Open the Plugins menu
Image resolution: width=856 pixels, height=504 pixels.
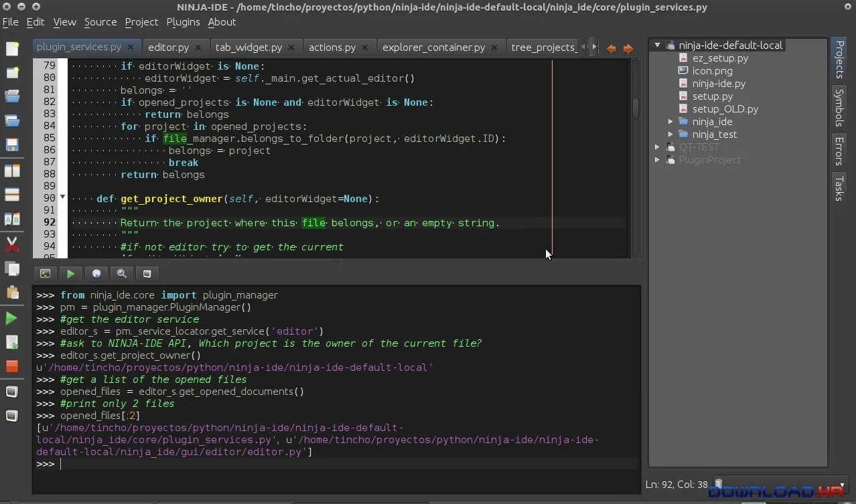(183, 22)
